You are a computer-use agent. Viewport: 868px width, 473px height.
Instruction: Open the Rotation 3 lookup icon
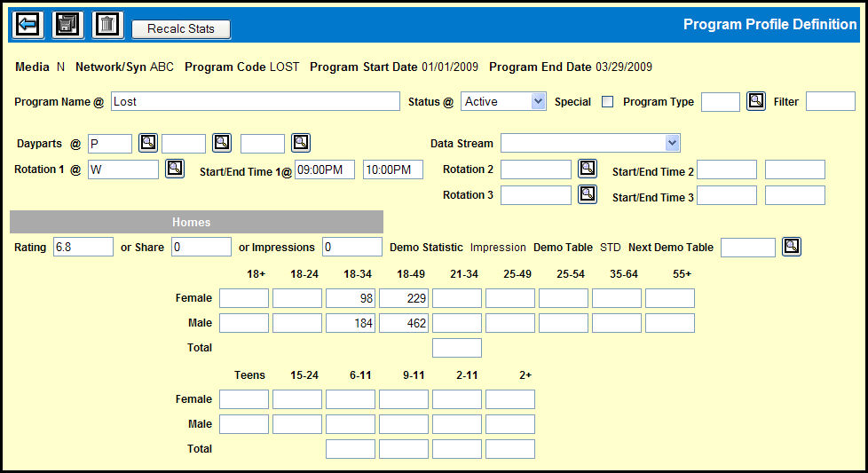(588, 194)
